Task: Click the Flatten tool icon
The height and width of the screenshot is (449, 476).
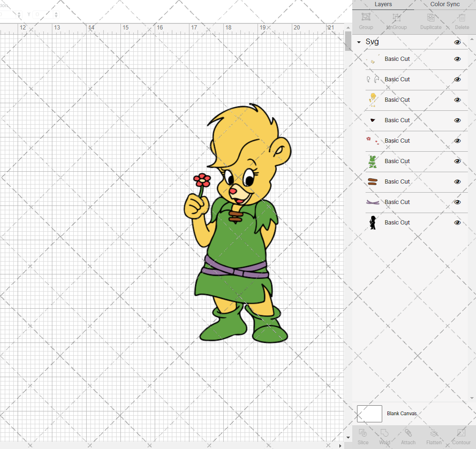Action: point(434,433)
